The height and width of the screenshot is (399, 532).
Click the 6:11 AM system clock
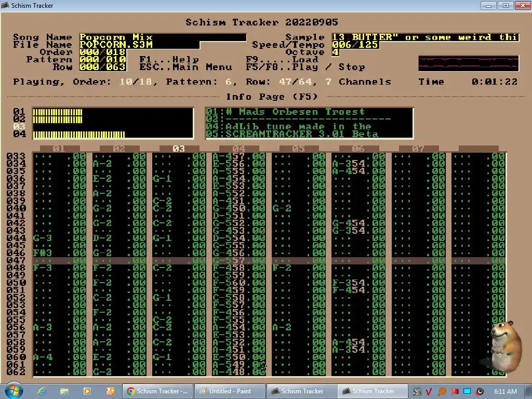point(505,392)
